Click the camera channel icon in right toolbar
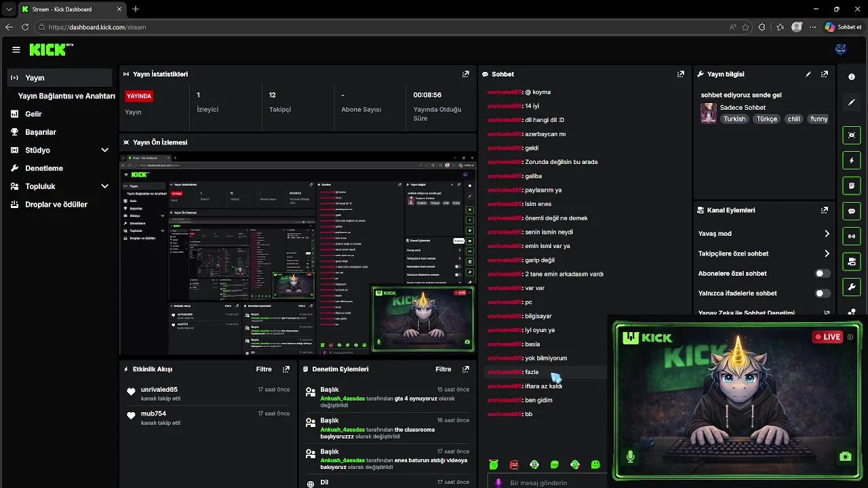The height and width of the screenshot is (488, 868). pyautogui.click(x=852, y=262)
